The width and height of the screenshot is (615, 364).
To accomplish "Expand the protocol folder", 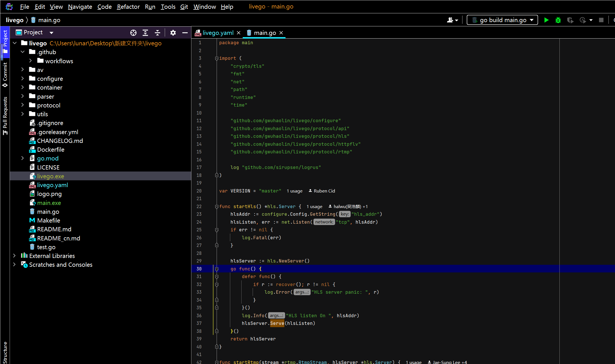I will tap(23, 105).
